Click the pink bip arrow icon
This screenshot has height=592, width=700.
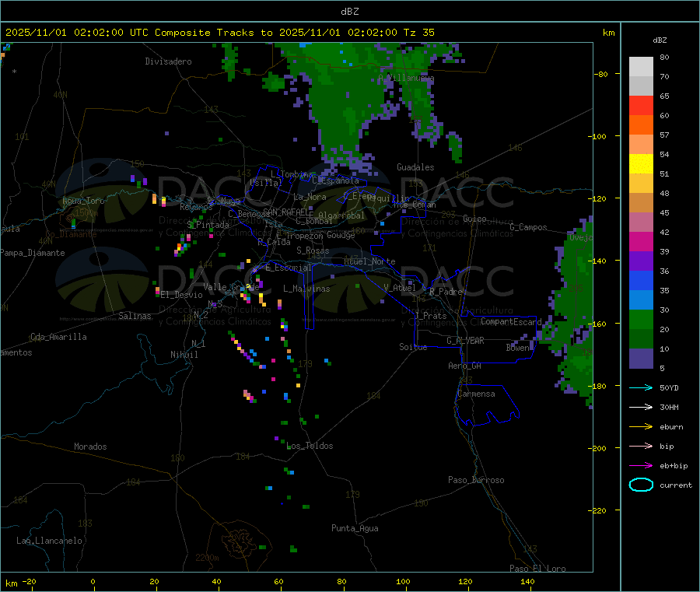click(x=641, y=446)
